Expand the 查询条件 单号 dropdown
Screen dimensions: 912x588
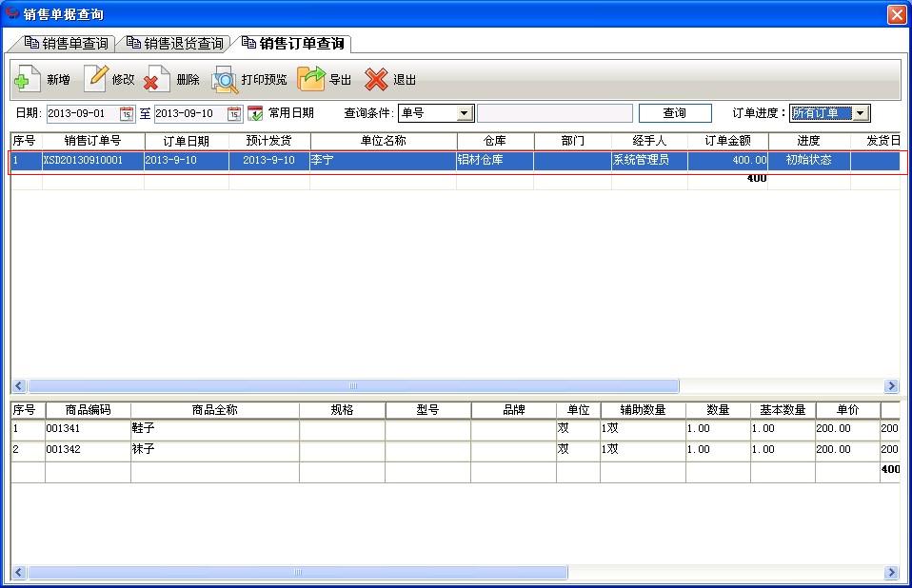465,113
